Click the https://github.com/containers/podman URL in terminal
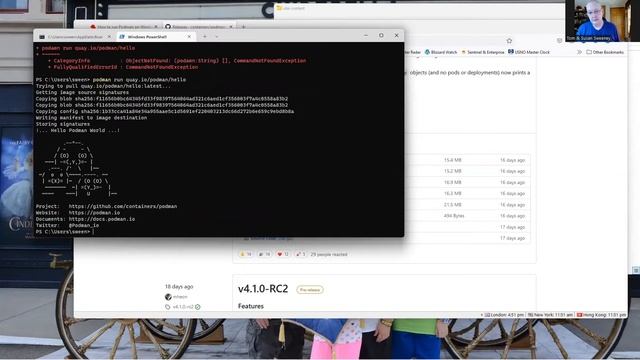The height and width of the screenshot is (360, 640). coord(123,207)
